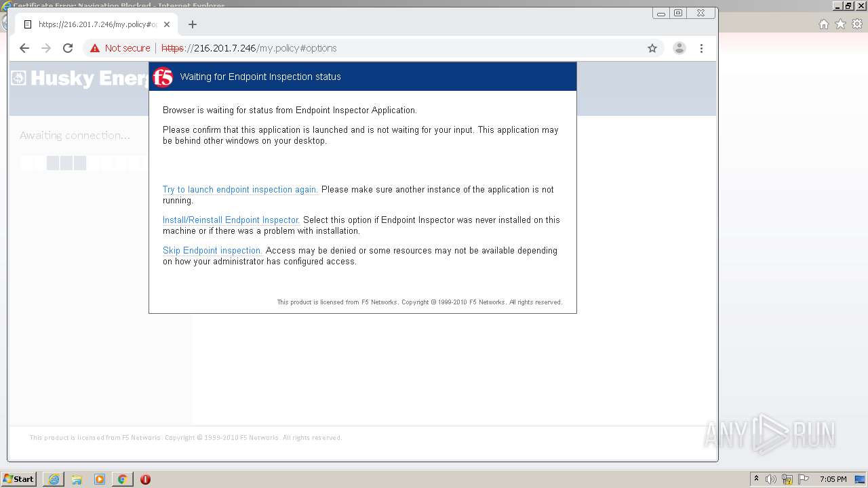The width and height of the screenshot is (868, 488).
Task: Open Internet Explorer home icon
Action: [823, 24]
